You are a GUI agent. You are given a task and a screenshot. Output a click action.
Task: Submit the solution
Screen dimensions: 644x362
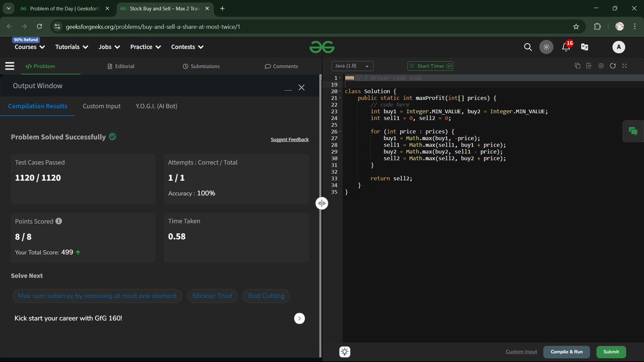611,352
